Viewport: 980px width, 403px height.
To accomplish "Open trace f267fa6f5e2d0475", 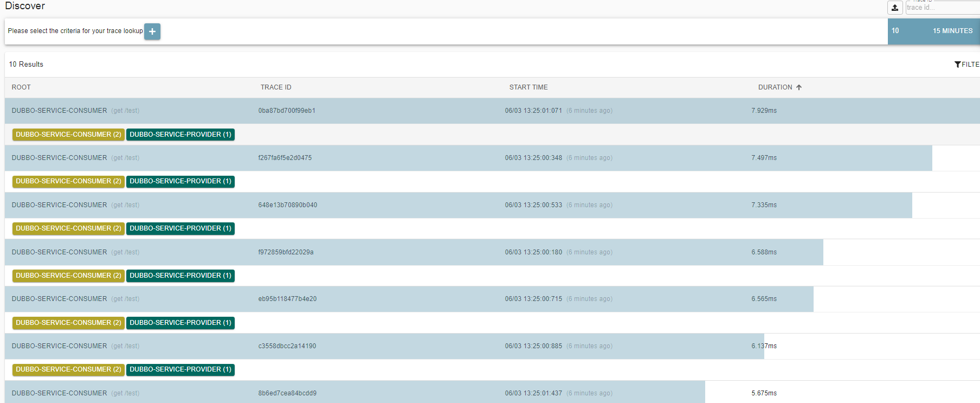I will (x=285, y=158).
